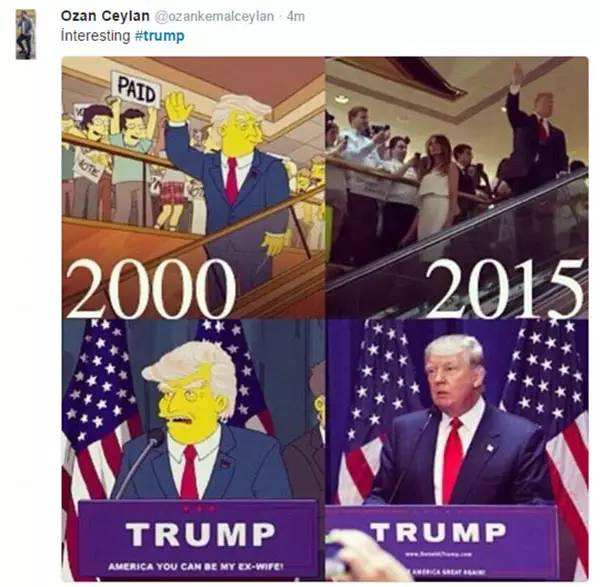
Task: Click the 'America you can be my ex-wife' text
Action: click(196, 566)
